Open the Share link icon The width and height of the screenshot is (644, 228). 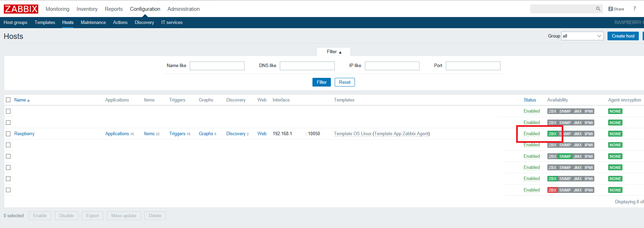616,9
